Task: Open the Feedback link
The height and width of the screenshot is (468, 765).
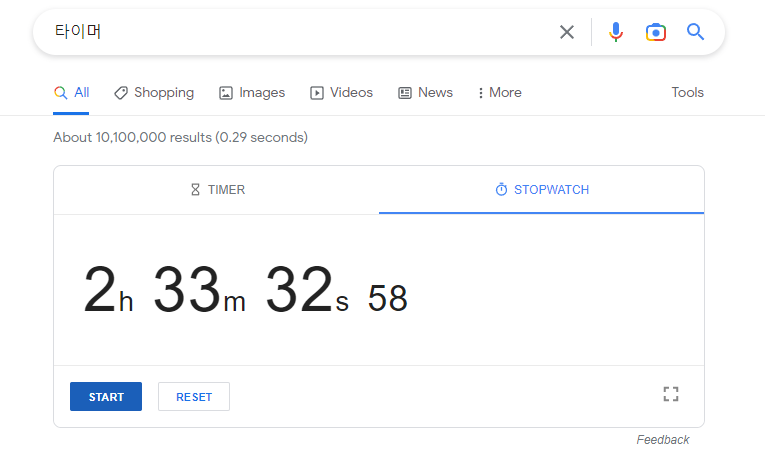Action: (x=663, y=440)
